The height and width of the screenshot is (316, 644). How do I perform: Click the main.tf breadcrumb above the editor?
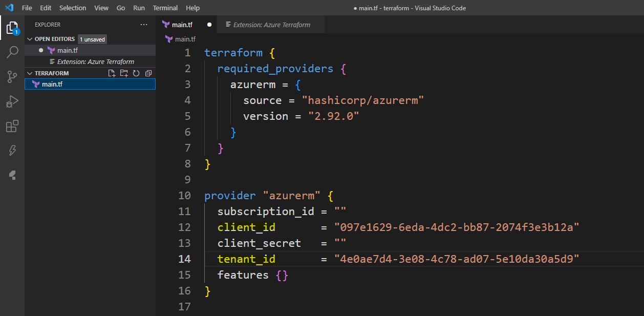[x=185, y=39]
